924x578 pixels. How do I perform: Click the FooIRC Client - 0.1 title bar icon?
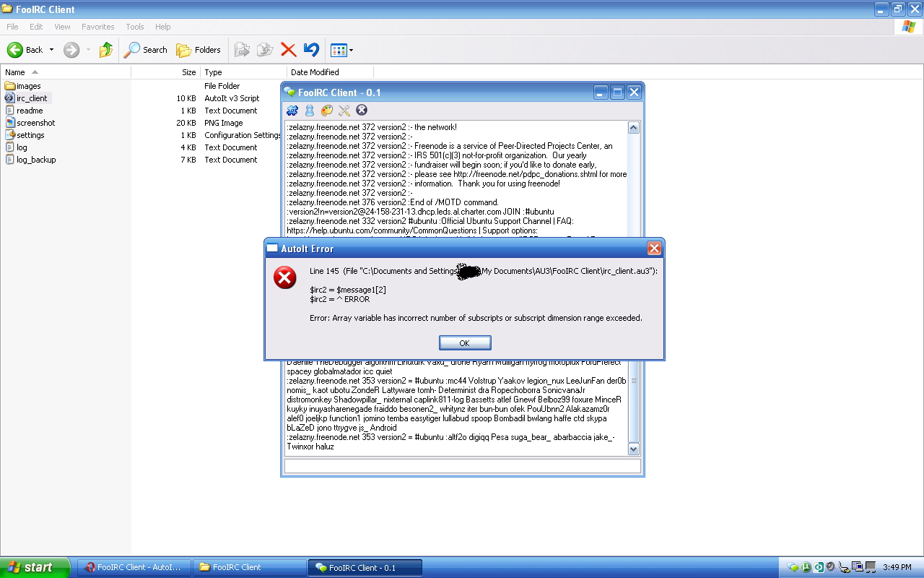pos(290,92)
